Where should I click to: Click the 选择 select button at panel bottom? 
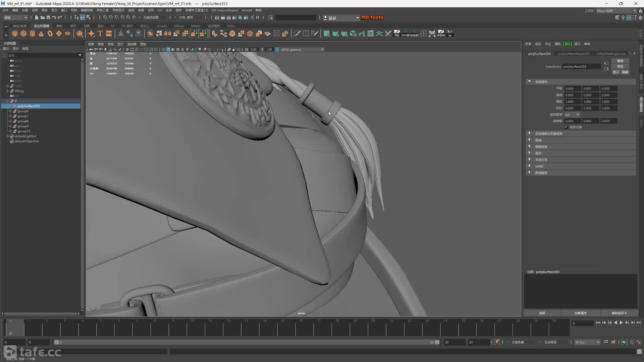click(542, 313)
